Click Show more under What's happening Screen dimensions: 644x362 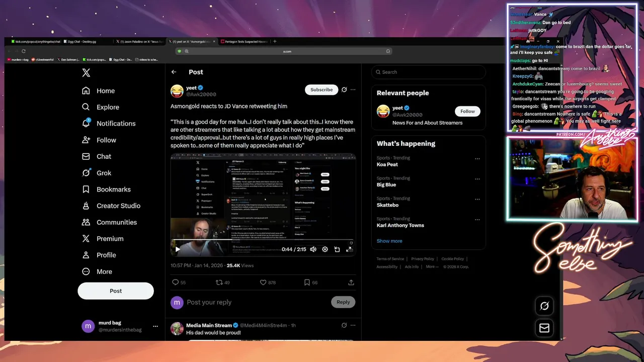(389, 241)
